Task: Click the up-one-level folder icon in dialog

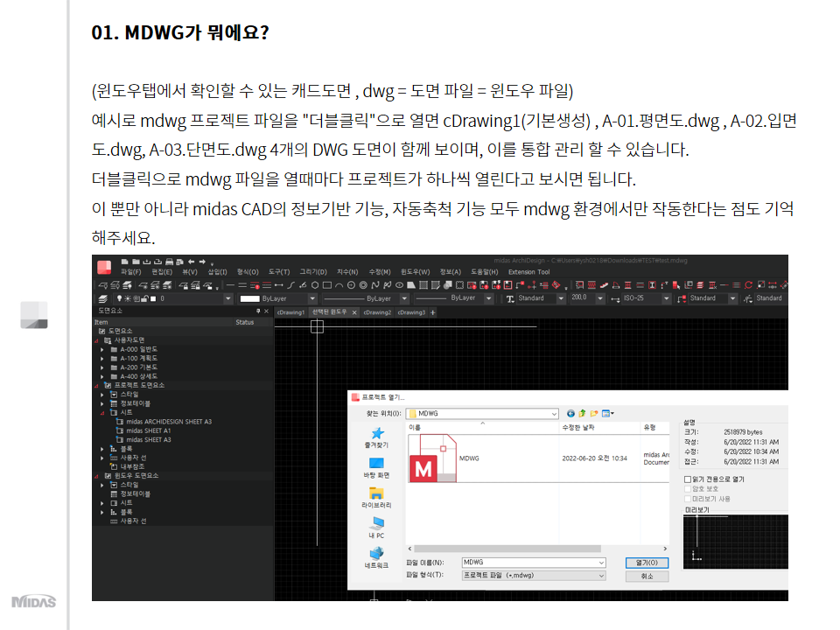Action: coord(583,414)
